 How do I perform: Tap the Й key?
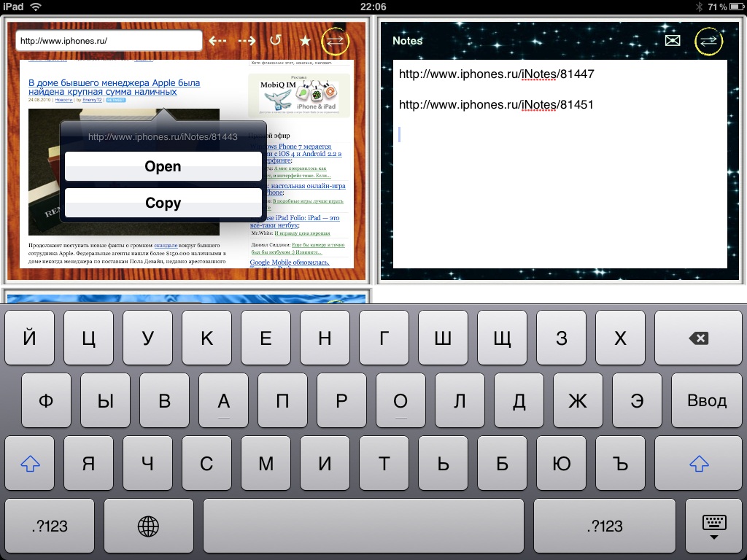click(x=29, y=338)
